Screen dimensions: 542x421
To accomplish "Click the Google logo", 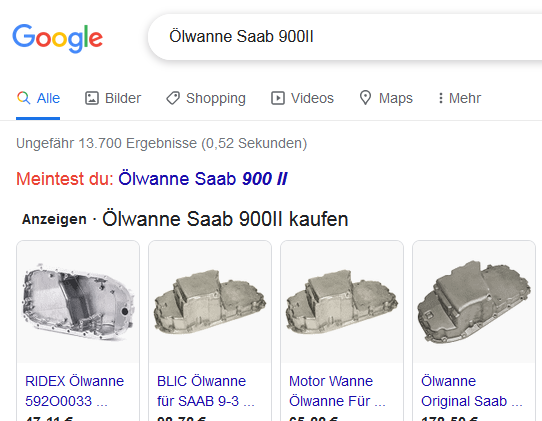I will pos(57,38).
